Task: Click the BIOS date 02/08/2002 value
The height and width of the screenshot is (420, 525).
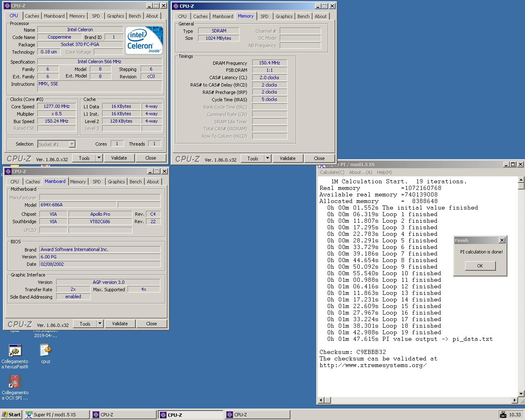Action: 100,264
